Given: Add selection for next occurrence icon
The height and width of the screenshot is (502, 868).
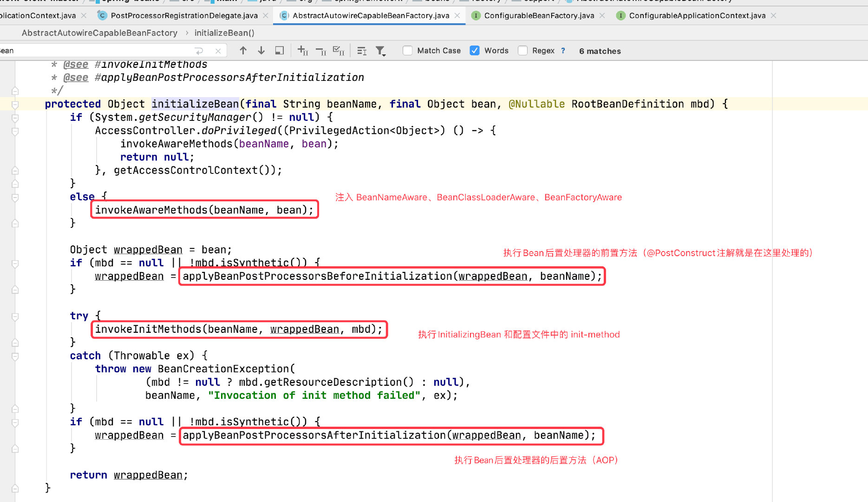Looking at the screenshot, I should point(303,51).
